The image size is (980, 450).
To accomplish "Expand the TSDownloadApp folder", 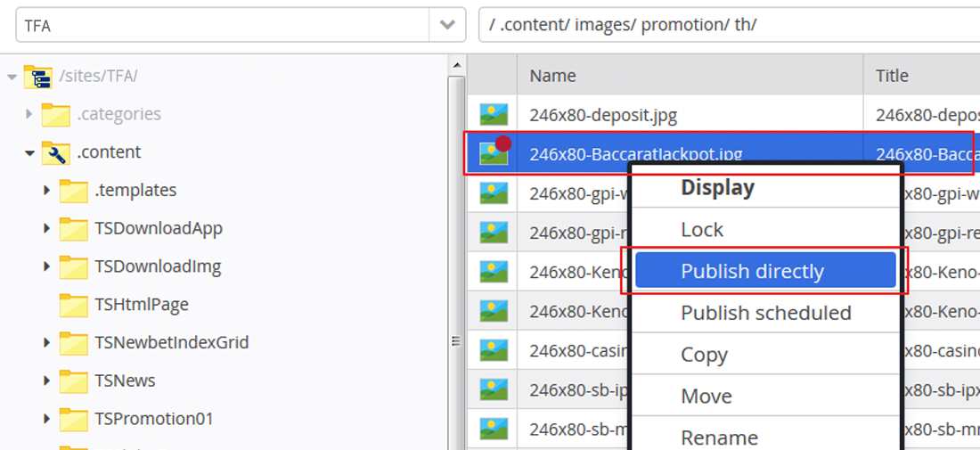I will [x=47, y=229].
